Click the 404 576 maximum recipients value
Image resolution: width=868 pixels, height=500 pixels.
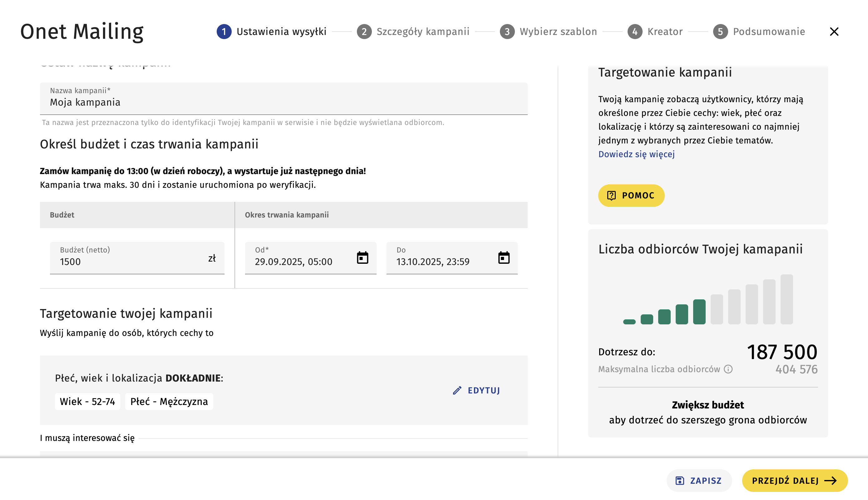click(796, 369)
